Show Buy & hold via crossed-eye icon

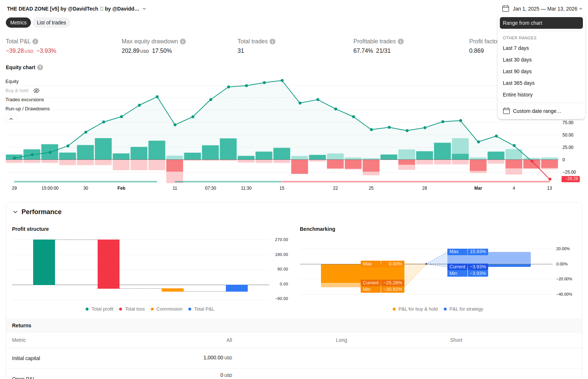pos(36,91)
